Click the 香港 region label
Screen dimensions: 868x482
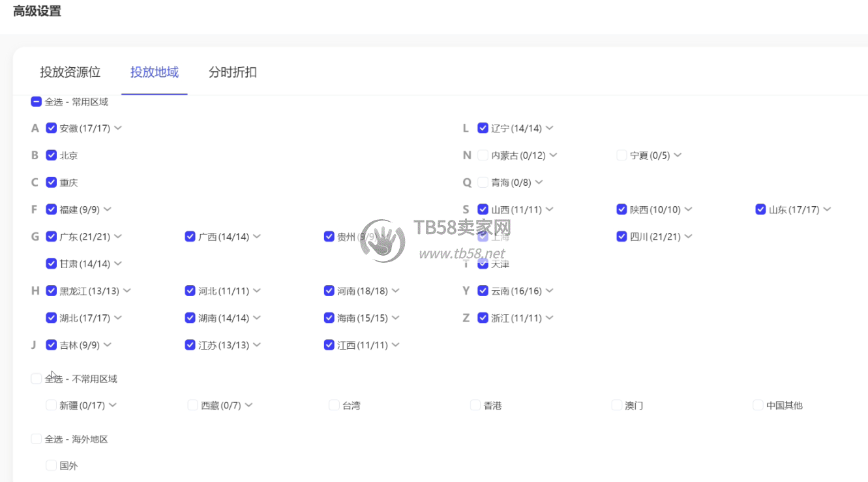(493, 406)
